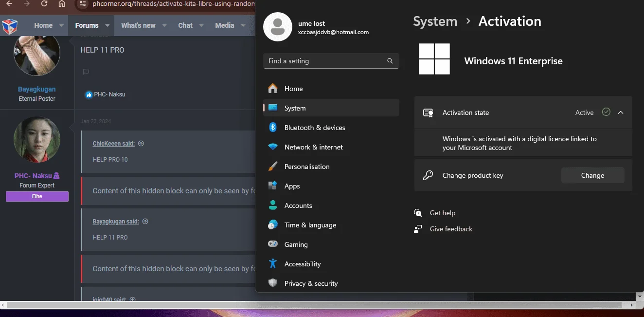Open the Bayagkugan username link
Image resolution: width=644 pixels, height=317 pixels.
point(37,89)
